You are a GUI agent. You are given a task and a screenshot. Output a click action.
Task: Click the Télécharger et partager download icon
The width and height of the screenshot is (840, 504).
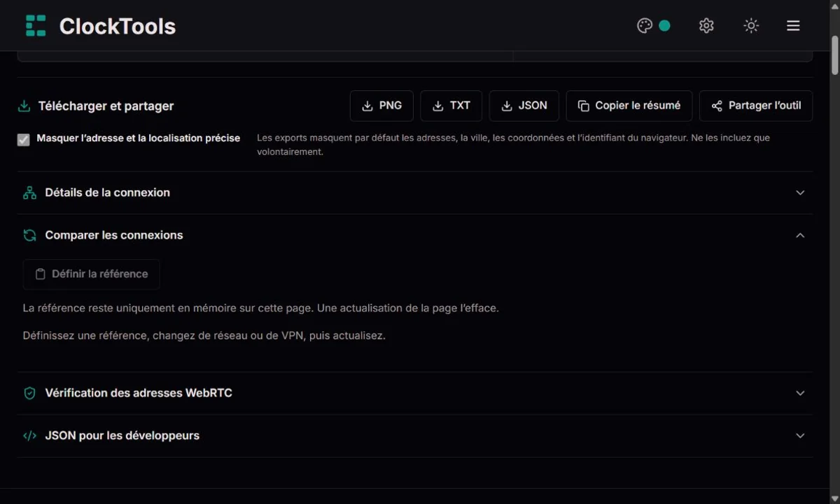coord(24,106)
